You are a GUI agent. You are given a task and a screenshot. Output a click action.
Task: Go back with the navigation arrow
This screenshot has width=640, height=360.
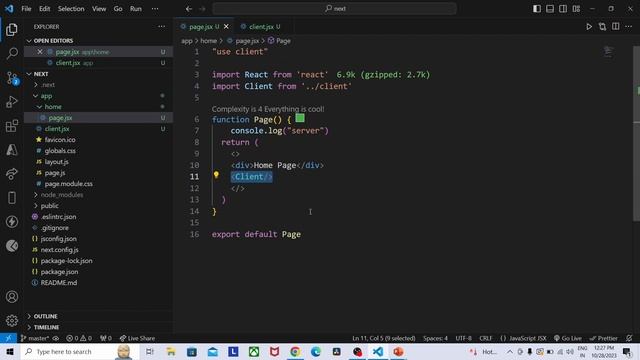click(189, 9)
